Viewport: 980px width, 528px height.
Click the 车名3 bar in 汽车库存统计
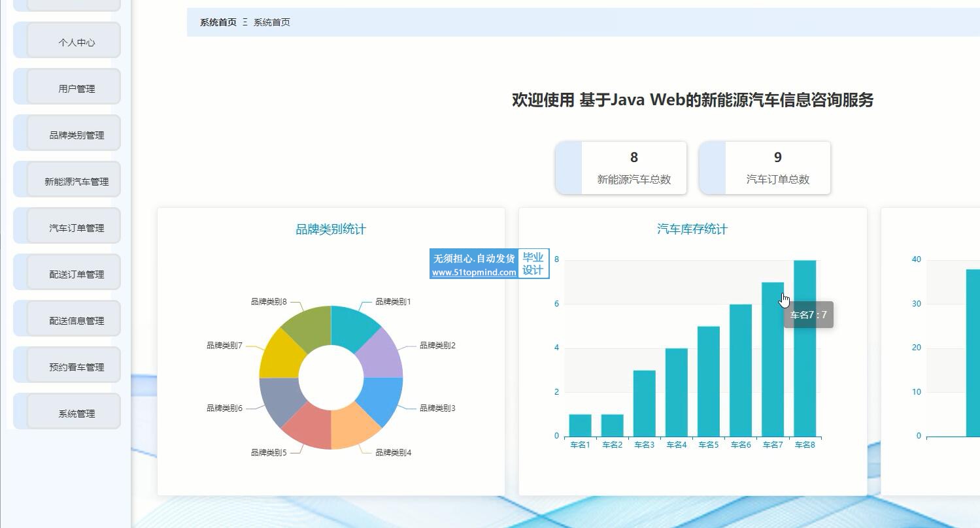pos(644,403)
